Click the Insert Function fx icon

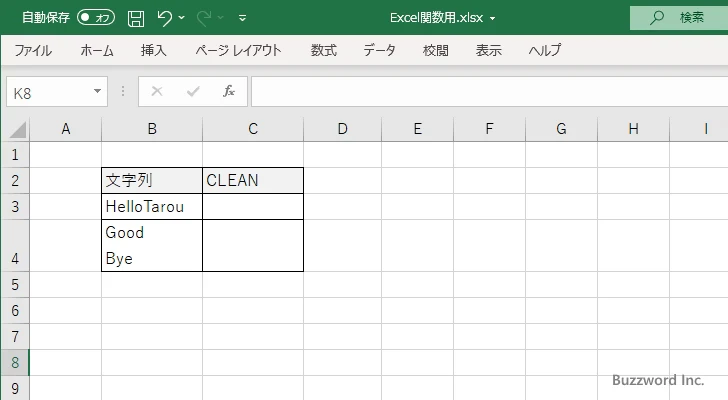(229, 91)
